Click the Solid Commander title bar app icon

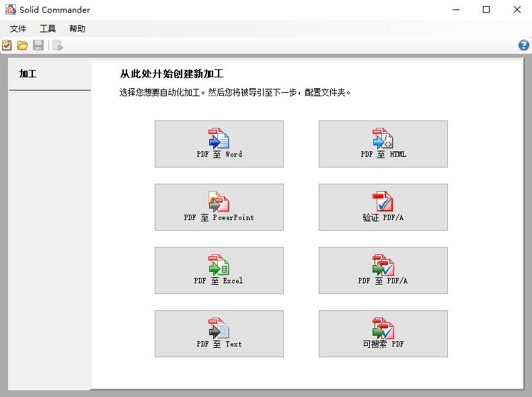coord(11,9)
